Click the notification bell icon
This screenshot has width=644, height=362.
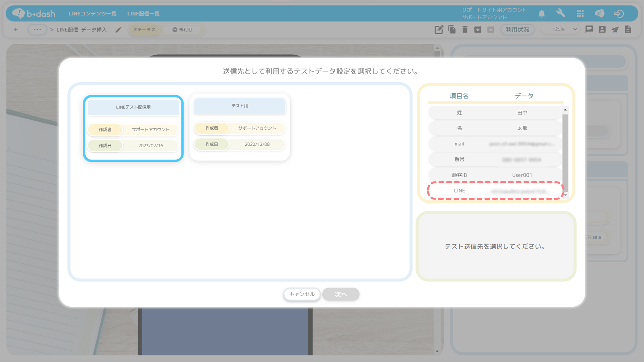(542, 14)
